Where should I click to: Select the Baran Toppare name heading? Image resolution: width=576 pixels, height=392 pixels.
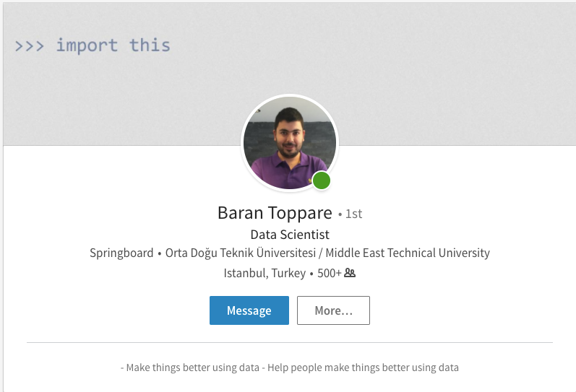tap(275, 213)
